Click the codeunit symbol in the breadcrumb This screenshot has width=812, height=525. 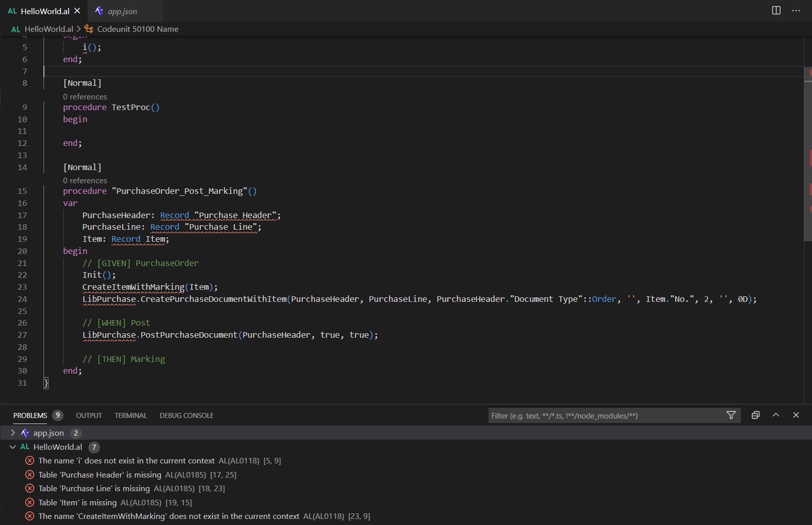pos(89,29)
